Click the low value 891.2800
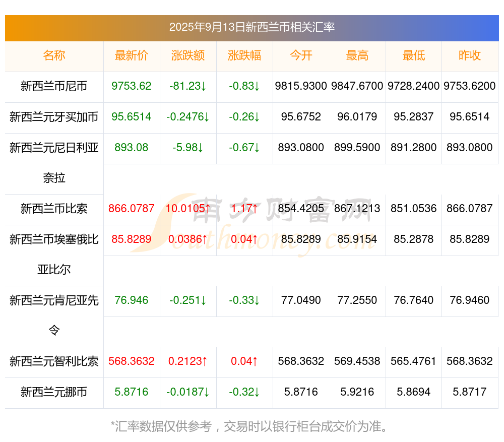The width and height of the screenshot is (504, 442). [x=414, y=148]
